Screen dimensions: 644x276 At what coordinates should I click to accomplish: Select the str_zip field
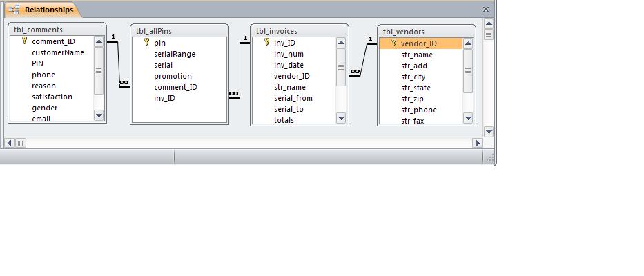coord(412,99)
